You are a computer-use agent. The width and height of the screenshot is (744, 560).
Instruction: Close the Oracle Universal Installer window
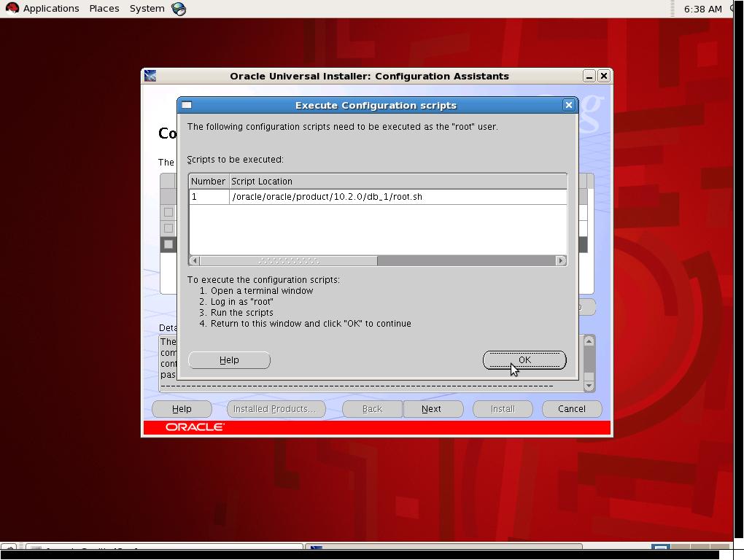(603, 76)
